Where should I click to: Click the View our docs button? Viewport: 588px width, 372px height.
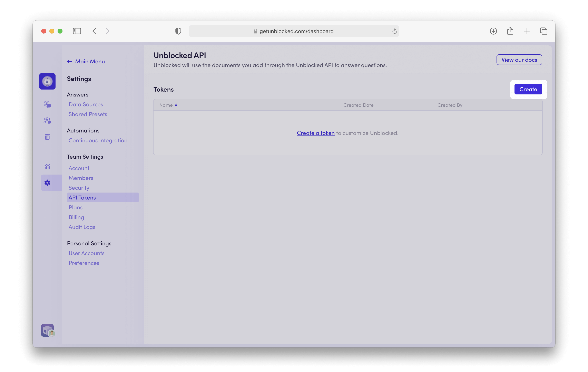pyautogui.click(x=519, y=60)
